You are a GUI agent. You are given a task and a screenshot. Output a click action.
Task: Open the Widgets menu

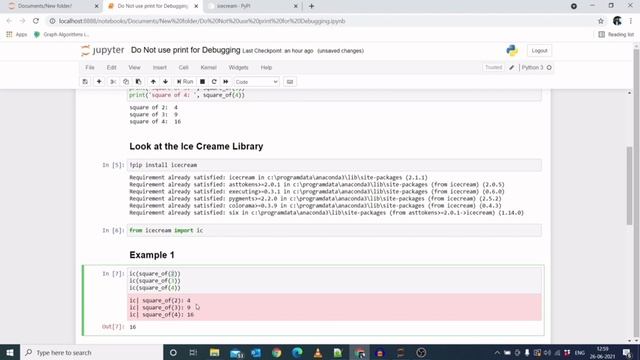tap(238, 67)
